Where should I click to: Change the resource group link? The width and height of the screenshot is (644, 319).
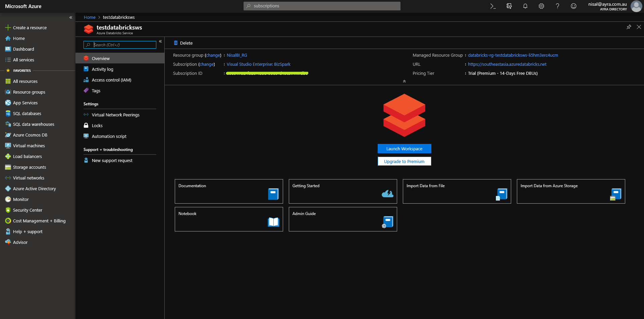(213, 55)
